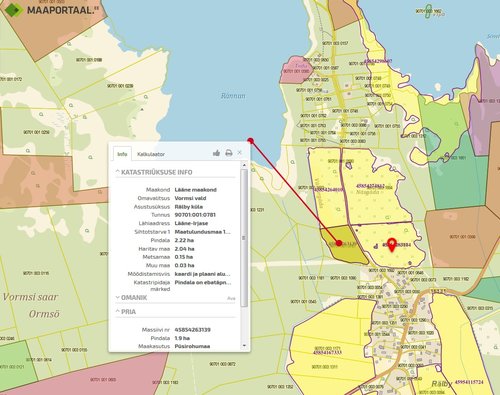Click the Massiivi nr 45854263139 value
This screenshot has width=500, height=395.
[192, 330]
